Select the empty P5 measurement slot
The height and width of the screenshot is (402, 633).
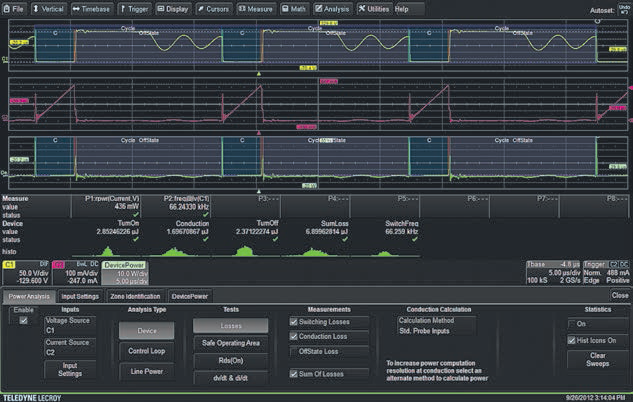pos(385,207)
